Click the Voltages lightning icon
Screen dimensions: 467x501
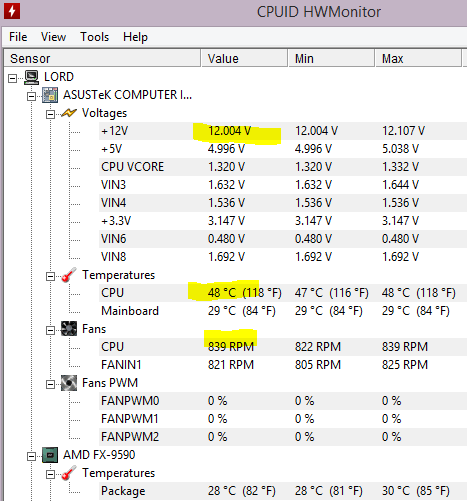(x=69, y=113)
